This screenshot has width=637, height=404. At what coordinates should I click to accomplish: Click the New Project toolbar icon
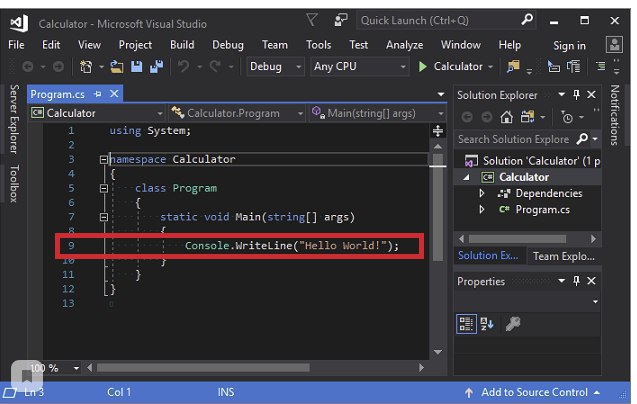tap(86, 66)
